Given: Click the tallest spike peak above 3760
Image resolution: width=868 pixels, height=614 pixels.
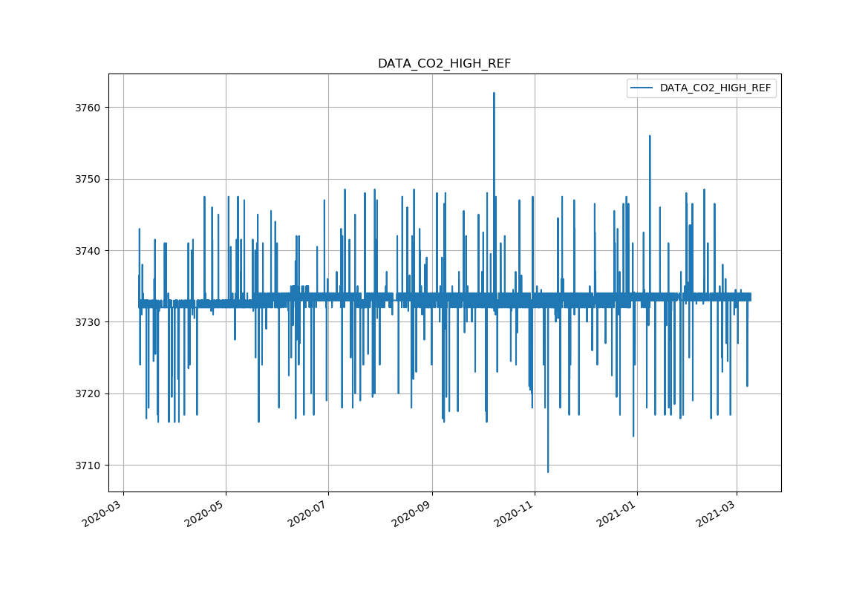Looking at the screenshot, I should [494, 94].
